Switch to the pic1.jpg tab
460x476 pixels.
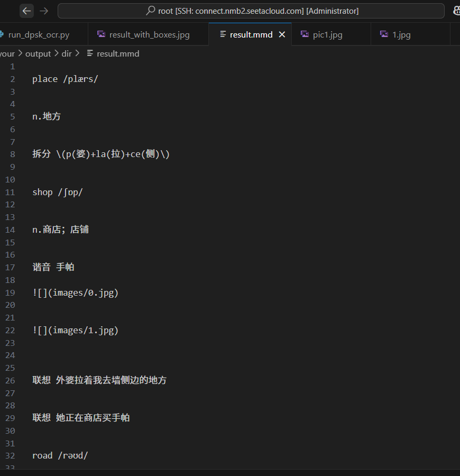325,34
